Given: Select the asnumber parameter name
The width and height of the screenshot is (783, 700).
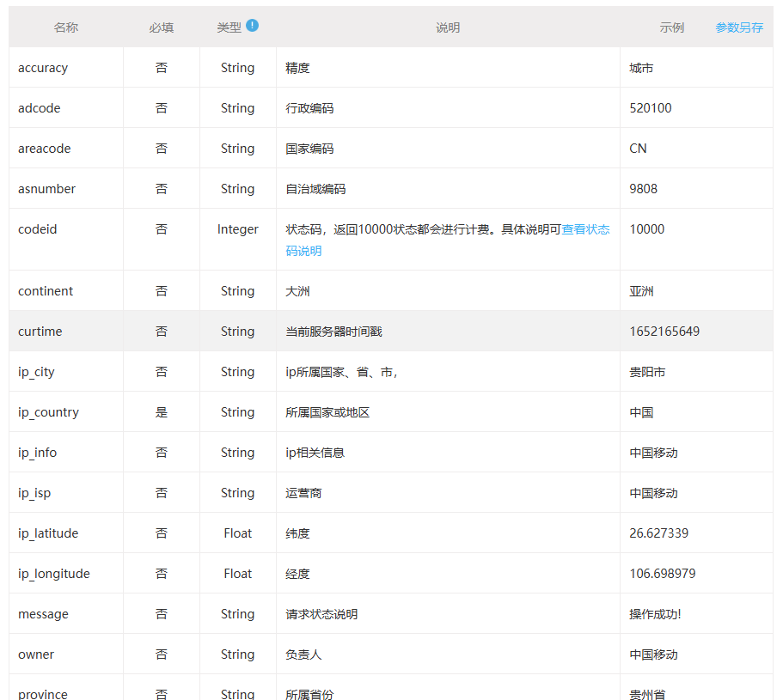Looking at the screenshot, I should click(46, 189).
